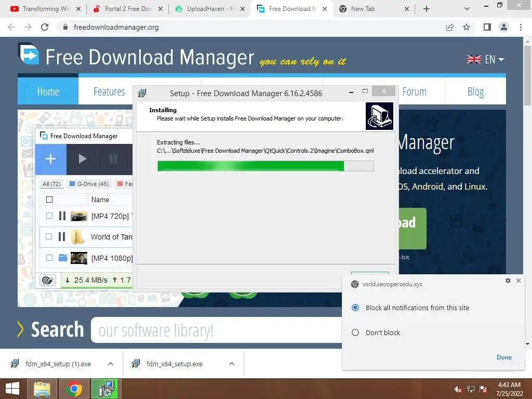Open the Blog menu item

click(475, 91)
